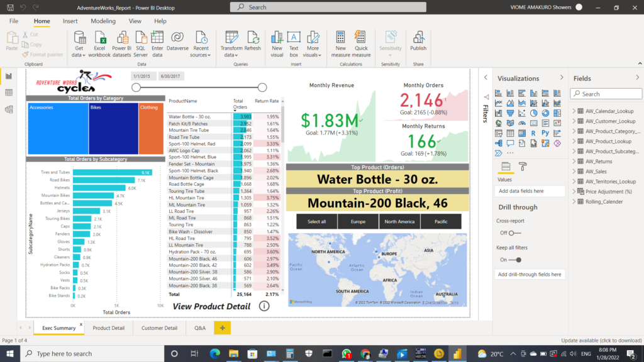644x362 pixels.
Task: Add Power Apps visual
Action: point(557,143)
